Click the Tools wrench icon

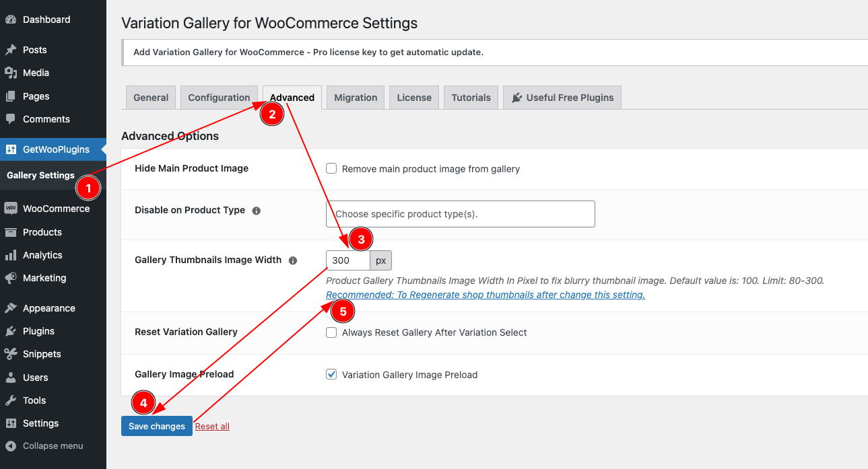click(11, 400)
